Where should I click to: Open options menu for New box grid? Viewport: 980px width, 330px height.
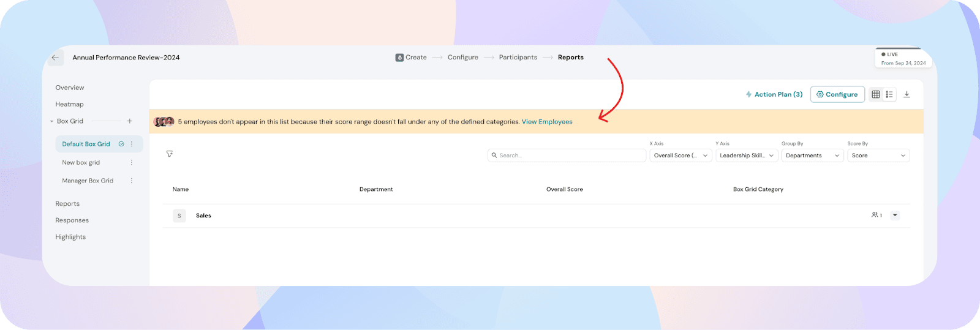click(132, 162)
